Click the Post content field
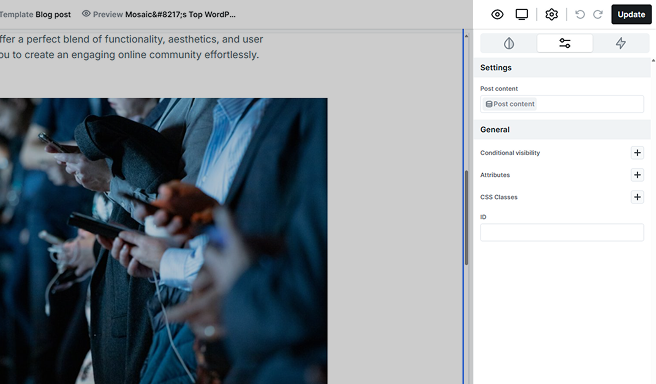The height and width of the screenshot is (384, 656). 562,104
